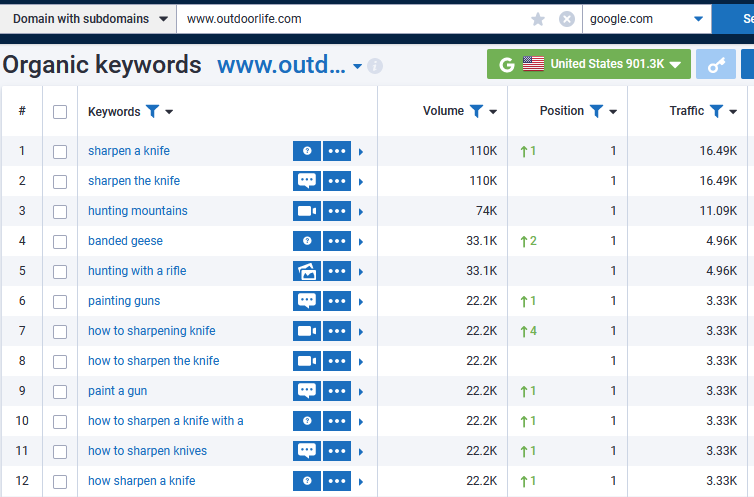
Task: Toggle the select-all checkbox in the table header
Action: 60,112
